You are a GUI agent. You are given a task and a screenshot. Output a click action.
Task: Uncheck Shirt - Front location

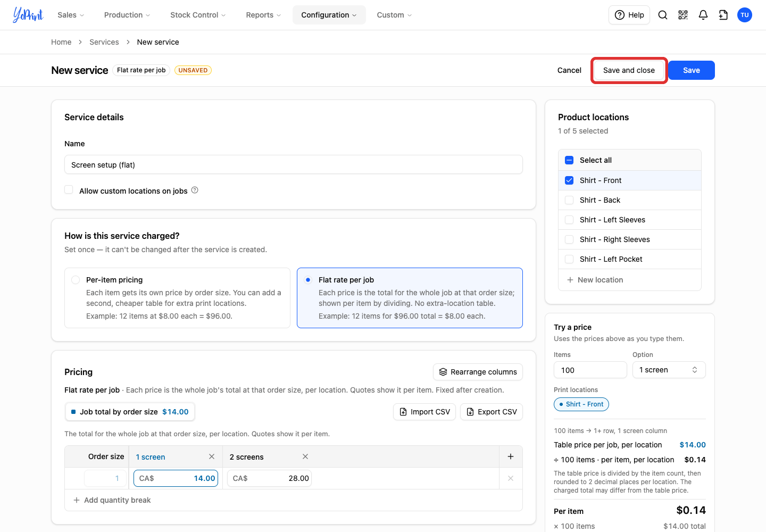tap(569, 180)
